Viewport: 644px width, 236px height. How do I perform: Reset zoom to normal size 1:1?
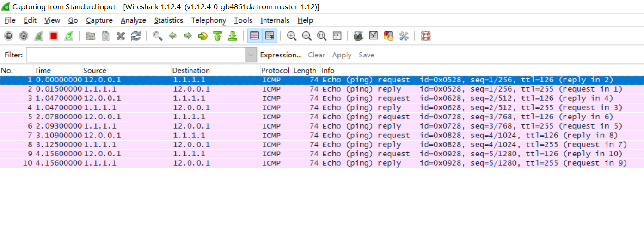tap(322, 36)
